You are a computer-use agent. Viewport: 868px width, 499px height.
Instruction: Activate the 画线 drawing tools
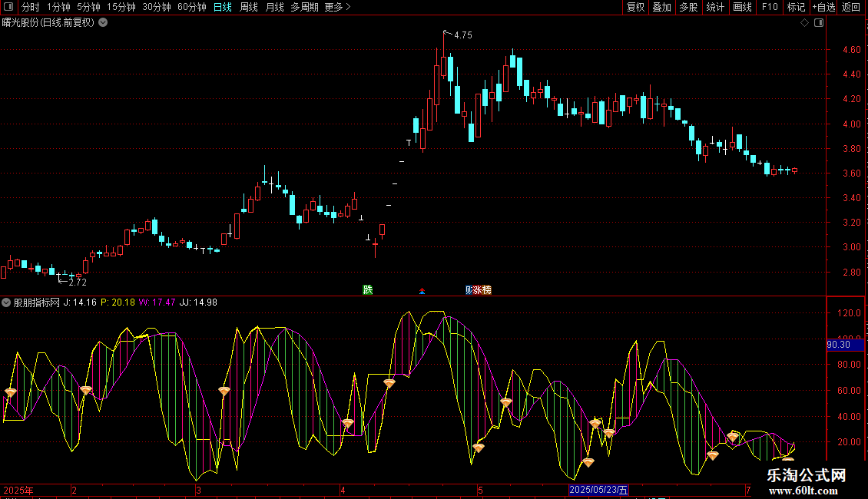click(x=742, y=7)
